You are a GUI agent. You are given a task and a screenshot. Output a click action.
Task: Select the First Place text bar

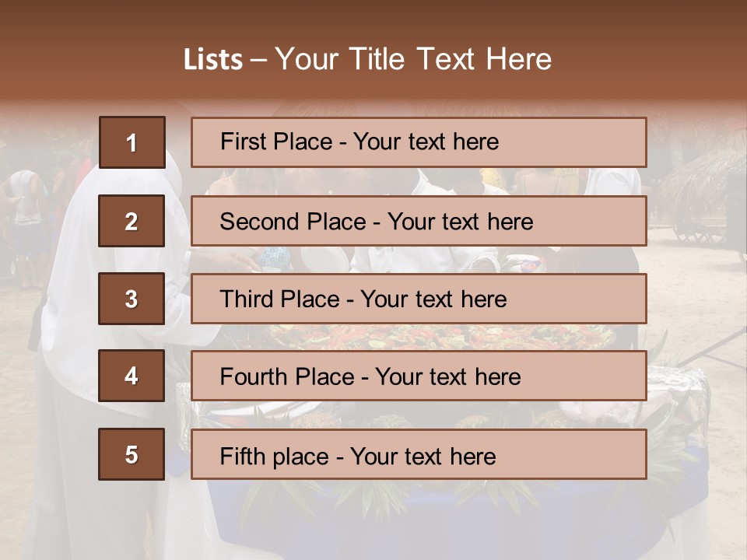click(x=419, y=142)
